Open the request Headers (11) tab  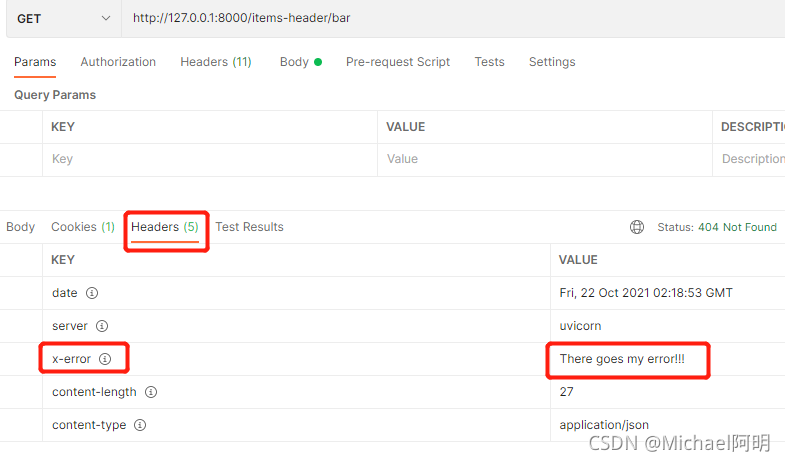pos(216,62)
